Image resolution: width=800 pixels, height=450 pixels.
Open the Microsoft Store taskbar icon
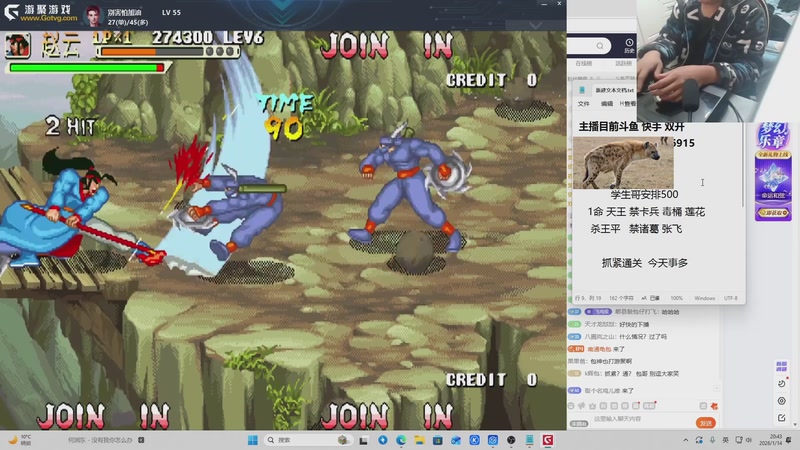coord(438,440)
